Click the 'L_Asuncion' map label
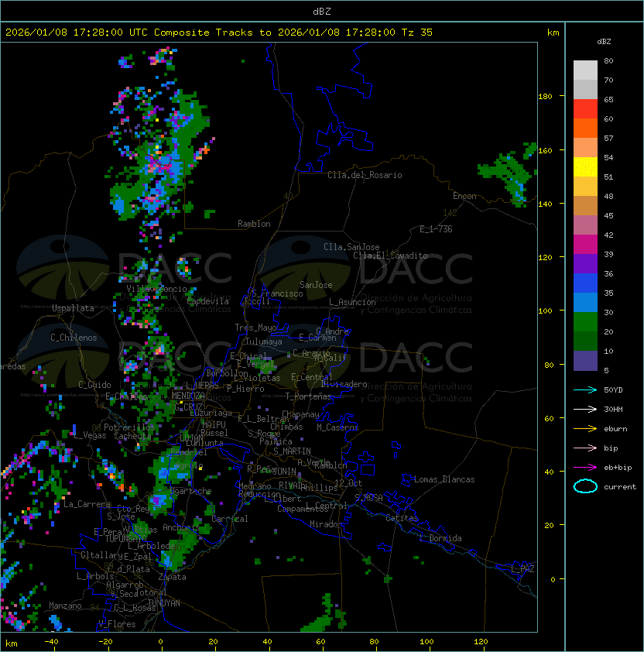 click(x=352, y=302)
